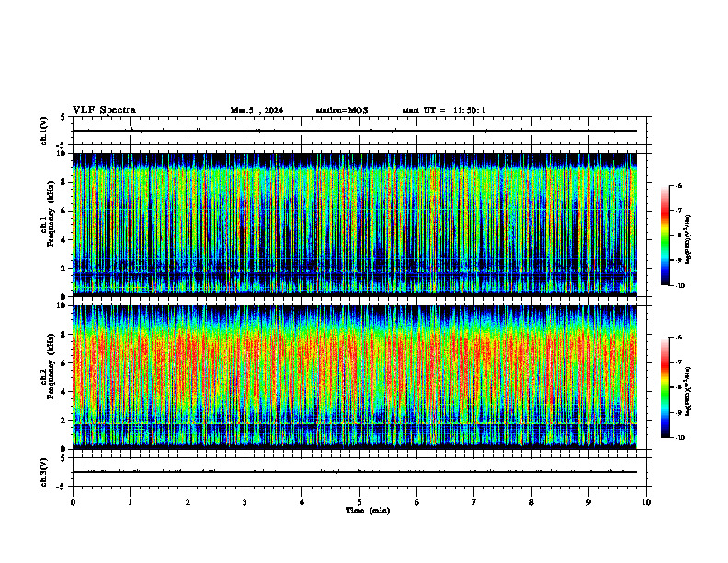Click the ch.1 frequency tick "10"
The image size is (728, 563).
(x=63, y=154)
